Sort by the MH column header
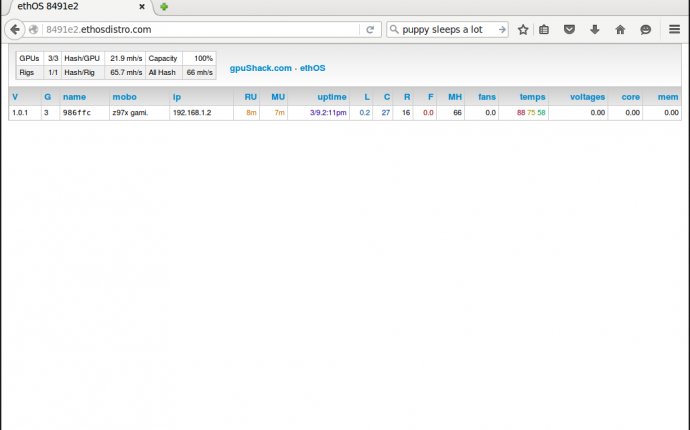This screenshot has height=430, width=690. pos(455,97)
